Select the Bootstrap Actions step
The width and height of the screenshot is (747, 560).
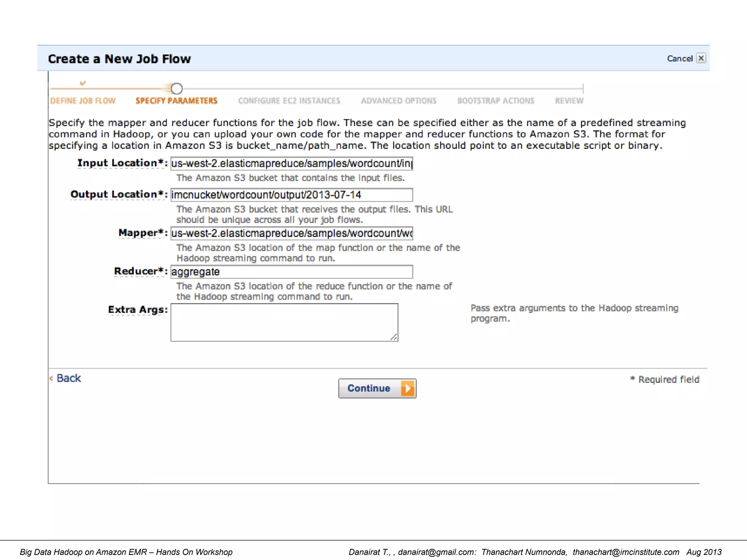click(x=496, y=101)
